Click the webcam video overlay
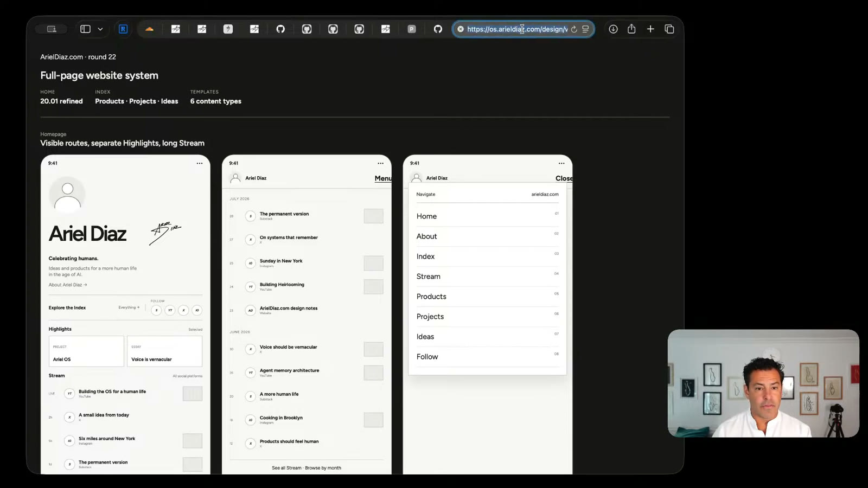 click(763, 383)
